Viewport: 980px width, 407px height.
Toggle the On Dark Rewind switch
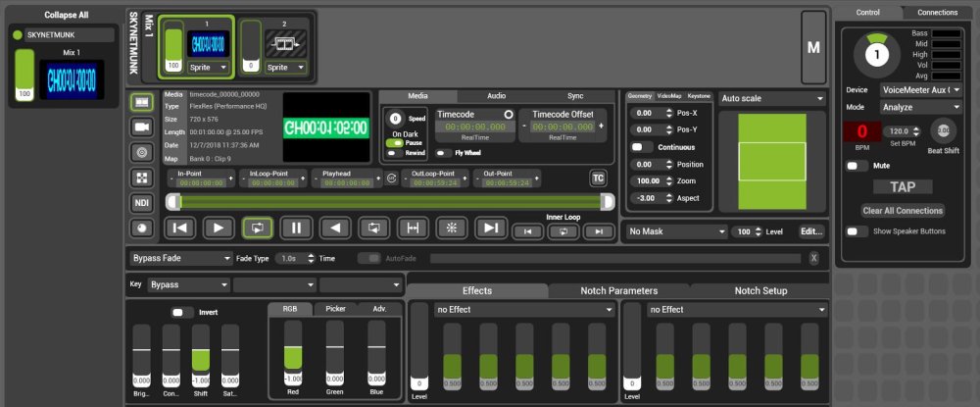coord(394,153)
